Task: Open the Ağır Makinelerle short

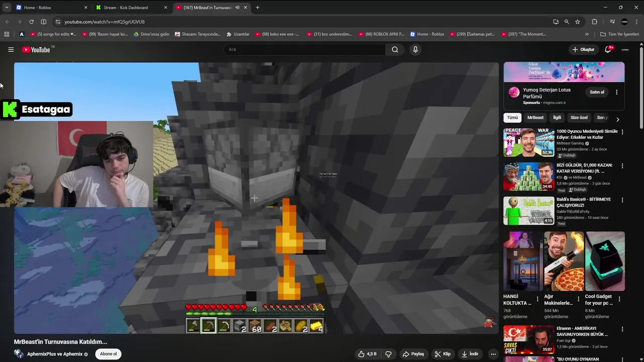Action: click(563, 261)
